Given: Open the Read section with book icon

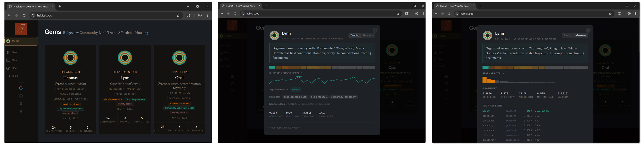Looking at the screenshot, I should tap(15, 60).
